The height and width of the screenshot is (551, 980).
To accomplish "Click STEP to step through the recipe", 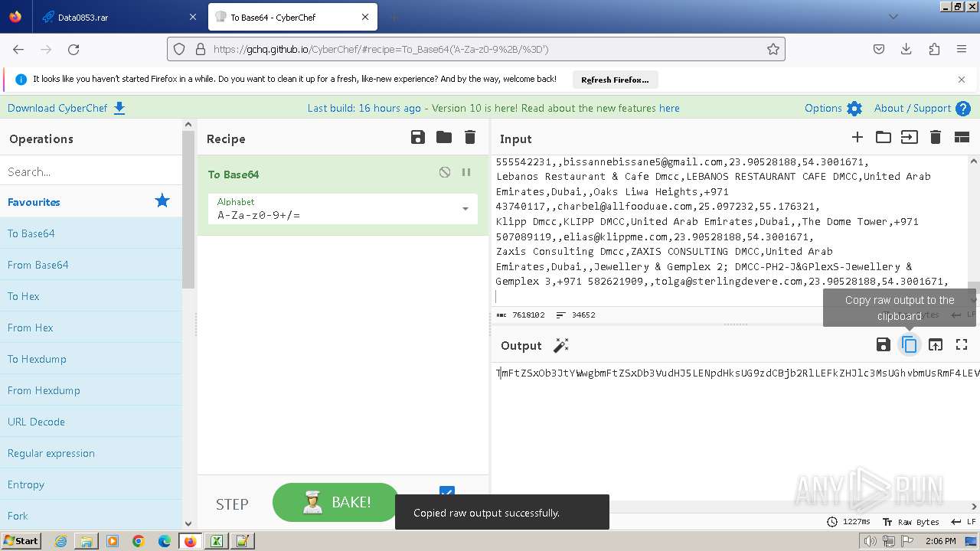I will (x=232, y=504).
